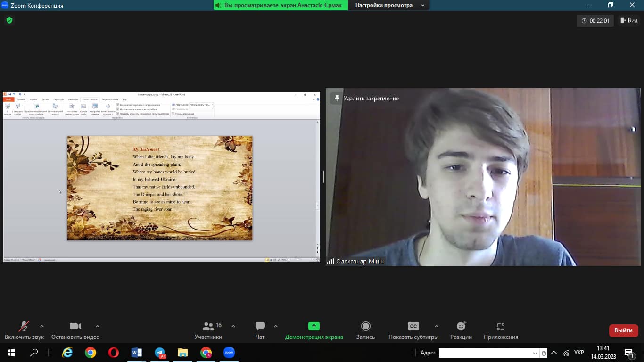Expand video options arrow beside camera
This screenshot has width=644, height=362.
98,326
